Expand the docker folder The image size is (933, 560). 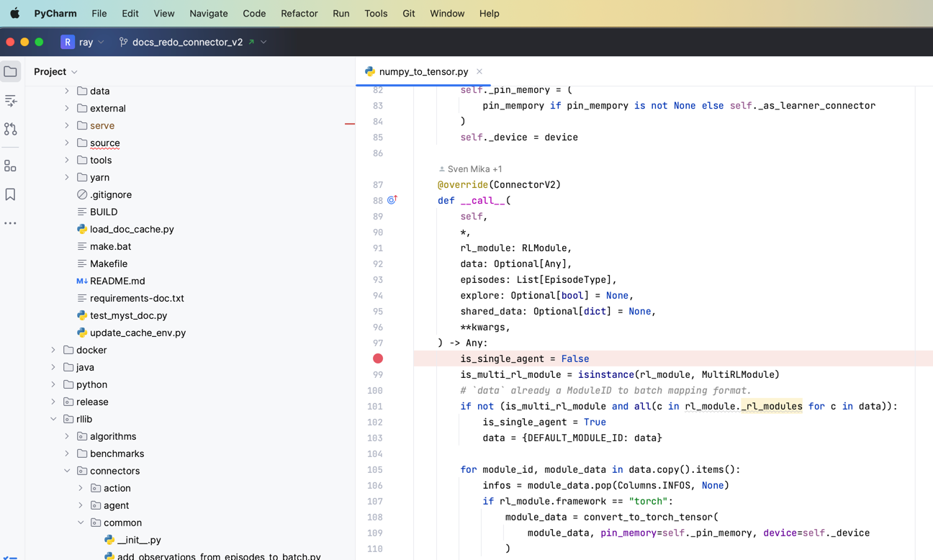coord(53,350)
